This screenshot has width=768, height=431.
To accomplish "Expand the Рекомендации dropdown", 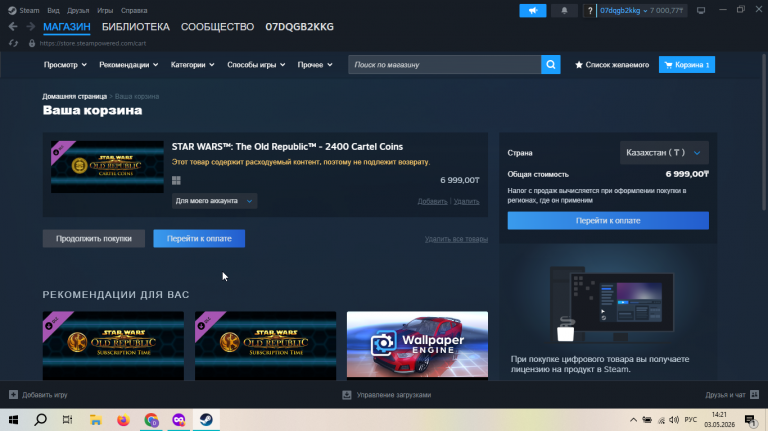I will pos(129,65).
